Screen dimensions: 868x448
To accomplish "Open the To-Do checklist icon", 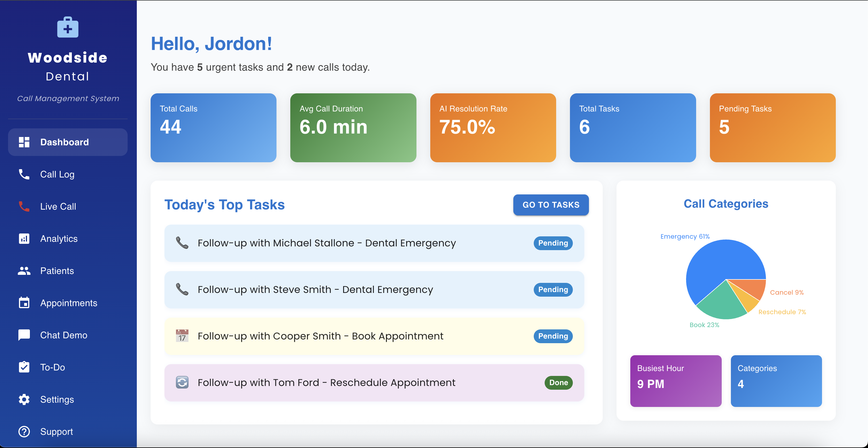I will [24, 367].
